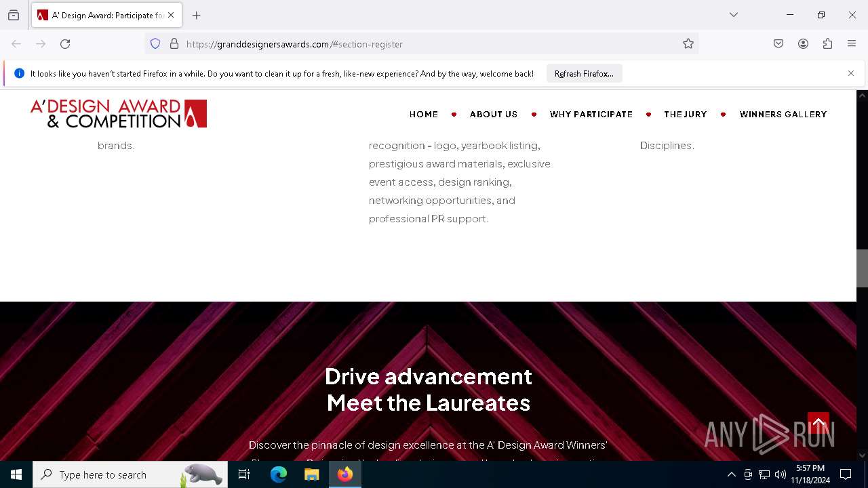868x488 pixels.
Task: Bookmark this page with star icon
Action: [688, 44]
